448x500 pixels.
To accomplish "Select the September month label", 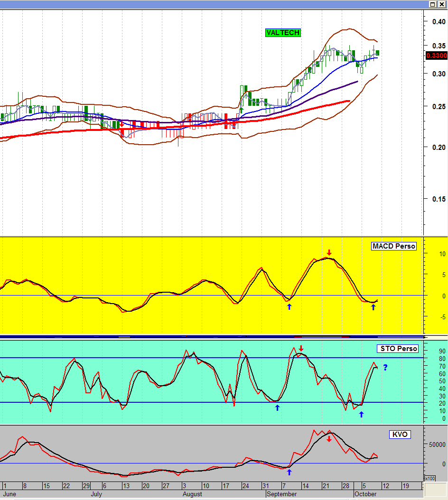I will coord(282,494).
